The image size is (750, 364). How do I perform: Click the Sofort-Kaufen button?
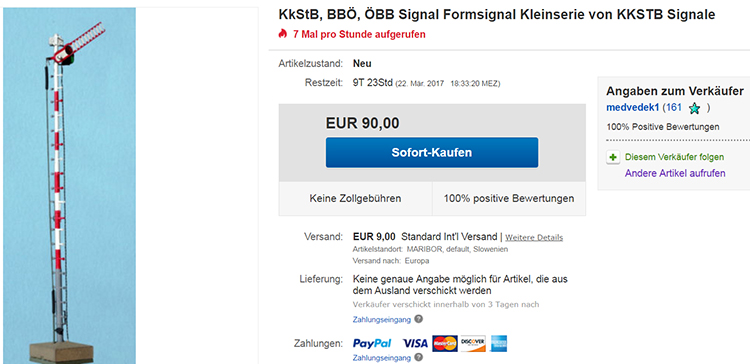point(432,153)
